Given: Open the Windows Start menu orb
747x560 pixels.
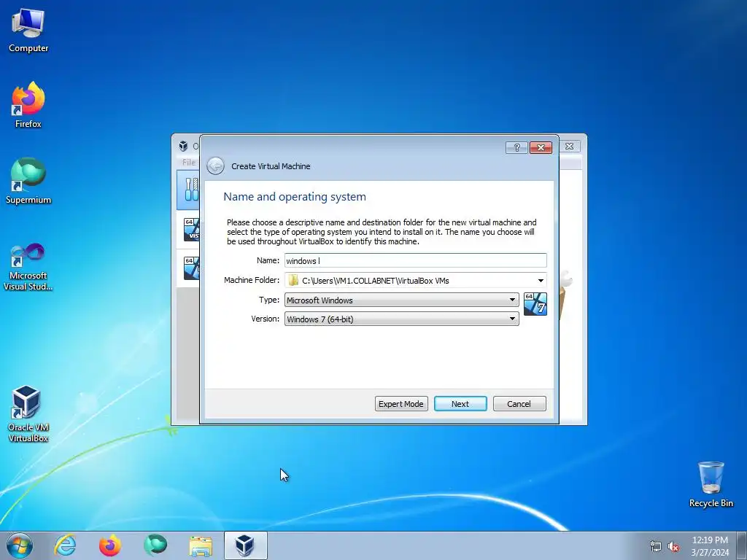Looking at the screenshot, I should 20,545.
